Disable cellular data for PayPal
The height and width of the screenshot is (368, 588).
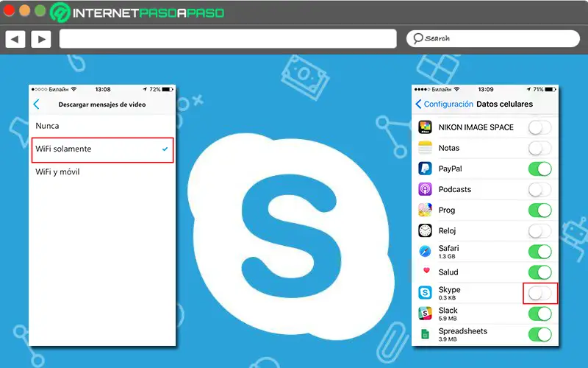(540, 169)
